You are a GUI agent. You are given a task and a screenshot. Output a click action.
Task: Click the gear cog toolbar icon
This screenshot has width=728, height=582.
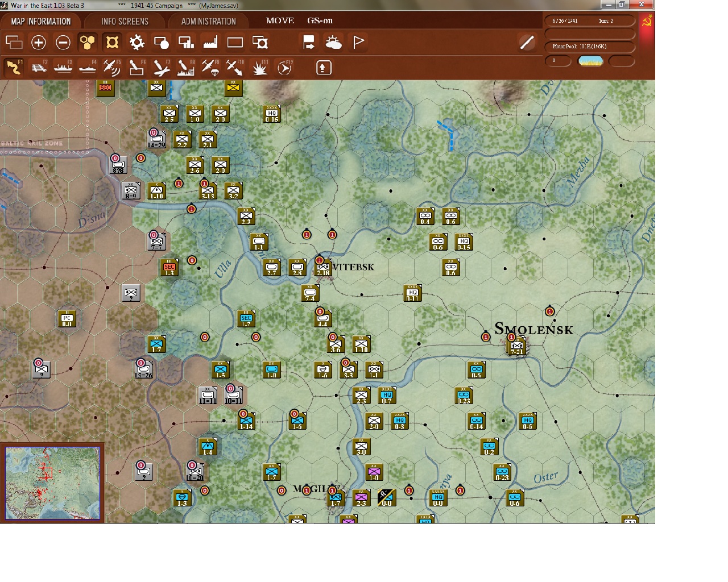coord(137,42)
